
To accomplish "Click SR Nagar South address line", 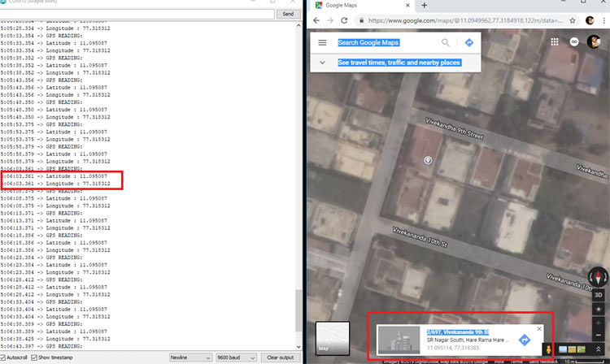I will pyautogui.click(x=468, y=340).
